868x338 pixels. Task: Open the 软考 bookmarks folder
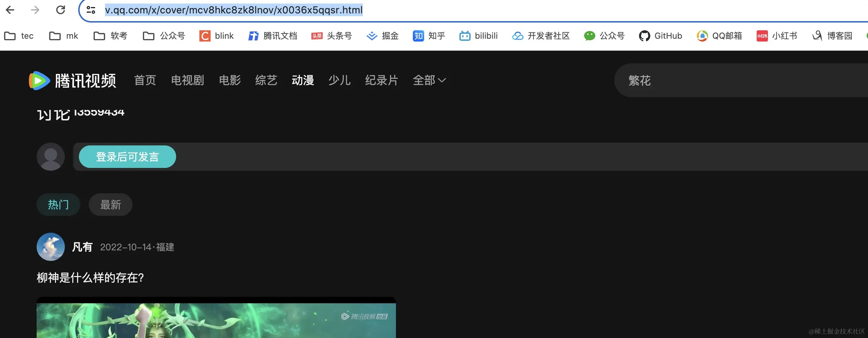[x=110, y=36]
